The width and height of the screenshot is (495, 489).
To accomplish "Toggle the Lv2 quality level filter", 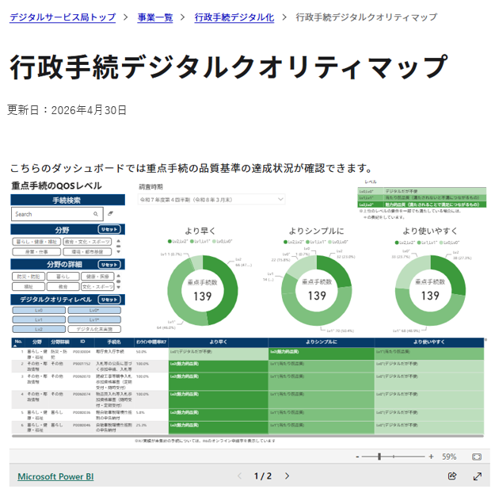I will [x=39, y=329].
